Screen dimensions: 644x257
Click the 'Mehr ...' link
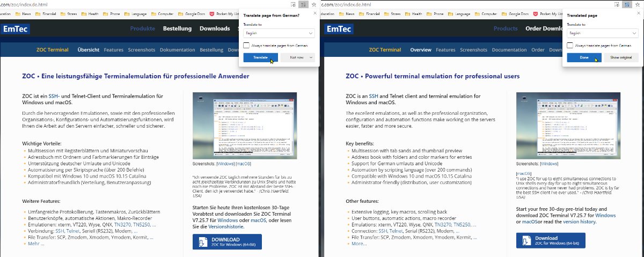pos(35,244)
